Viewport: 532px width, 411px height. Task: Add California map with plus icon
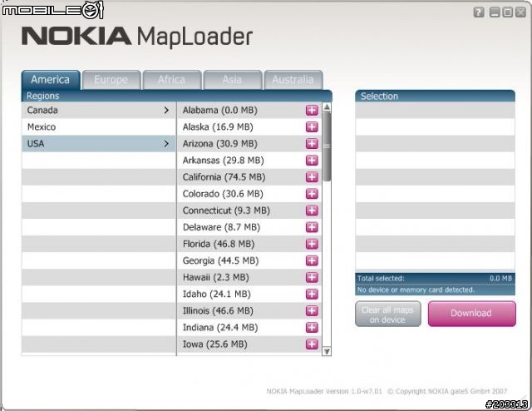[x=312, y=177]
